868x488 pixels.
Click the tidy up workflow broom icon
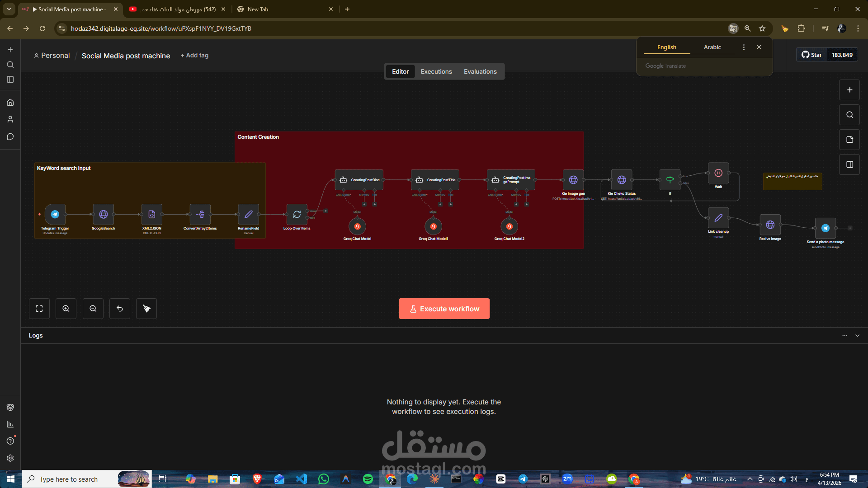coord(146,309)
